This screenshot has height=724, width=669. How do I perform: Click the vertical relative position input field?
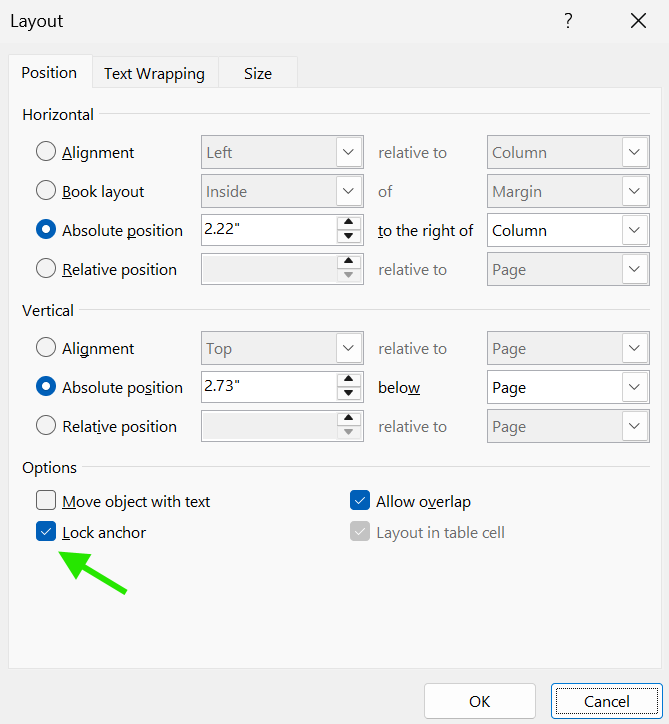coord(269,426)
